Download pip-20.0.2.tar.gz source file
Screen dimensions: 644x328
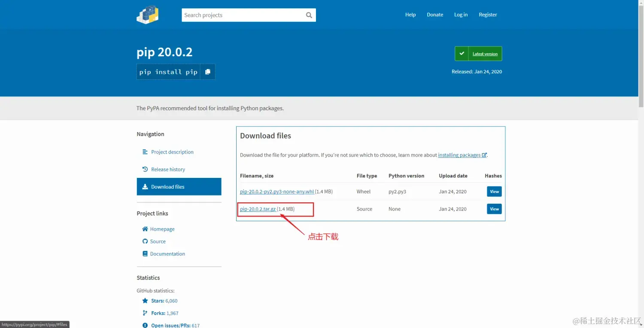coord(258,209)
